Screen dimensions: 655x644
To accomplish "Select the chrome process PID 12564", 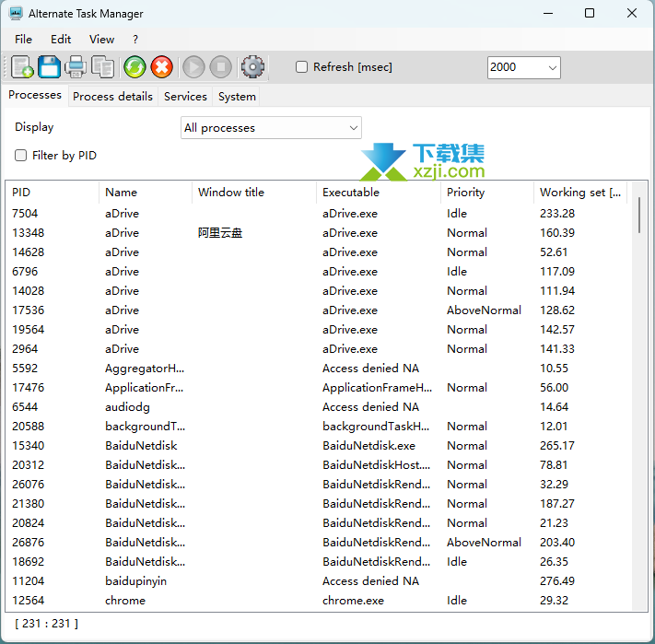I will tap(318, 601).
